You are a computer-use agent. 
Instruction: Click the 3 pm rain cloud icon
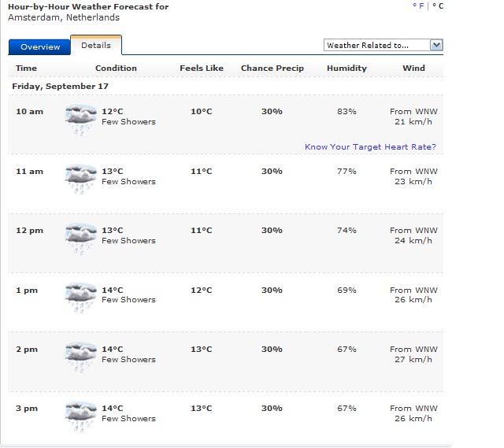[80, 417]
